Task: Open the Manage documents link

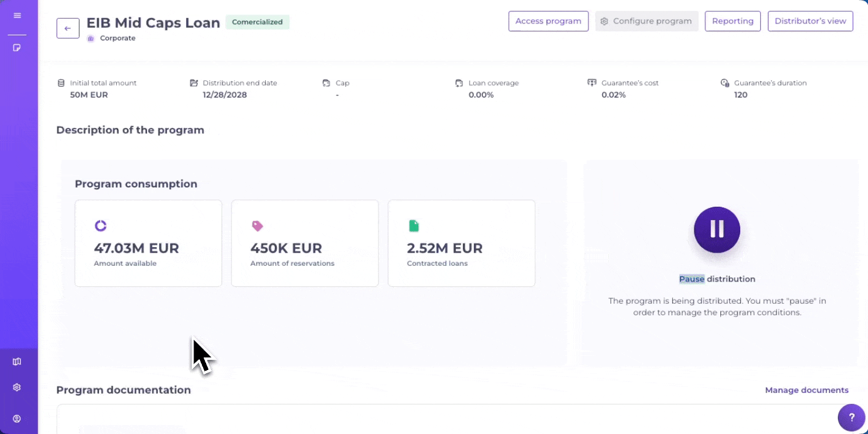Action: (807, 390)
